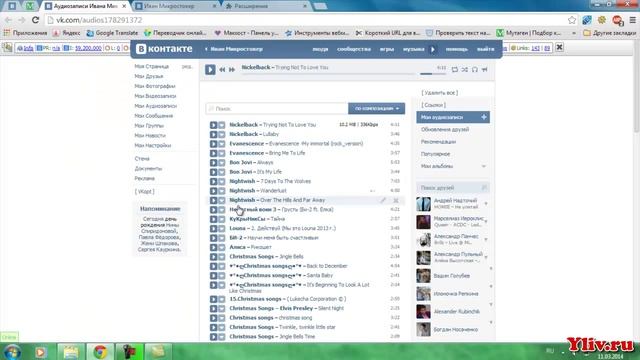Download Nightwish – Wanderlust with the save icon
The height and width of the screenshot is (360, 640).
point(222,191)
